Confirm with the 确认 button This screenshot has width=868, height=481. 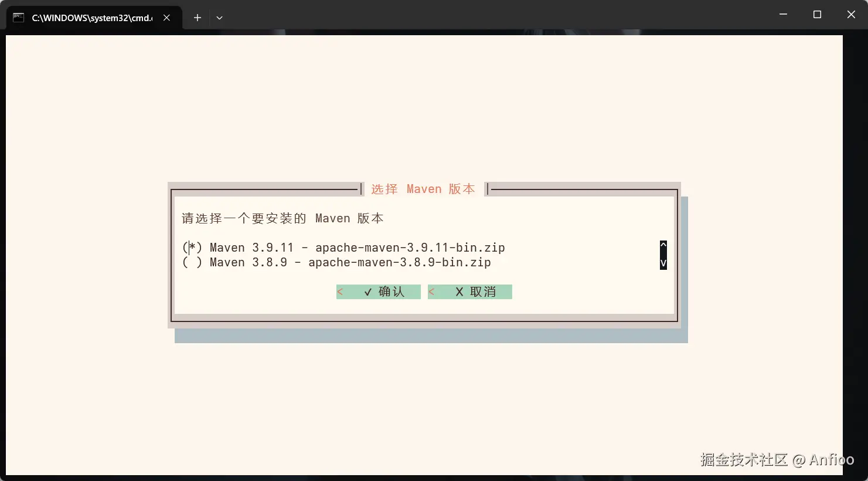tap(379, 292)
